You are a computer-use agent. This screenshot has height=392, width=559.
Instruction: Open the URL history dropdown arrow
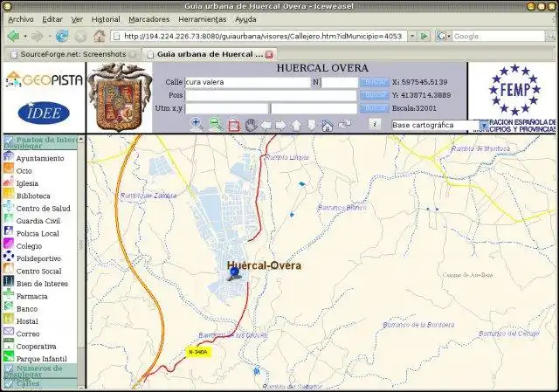(x=412, y=36)
